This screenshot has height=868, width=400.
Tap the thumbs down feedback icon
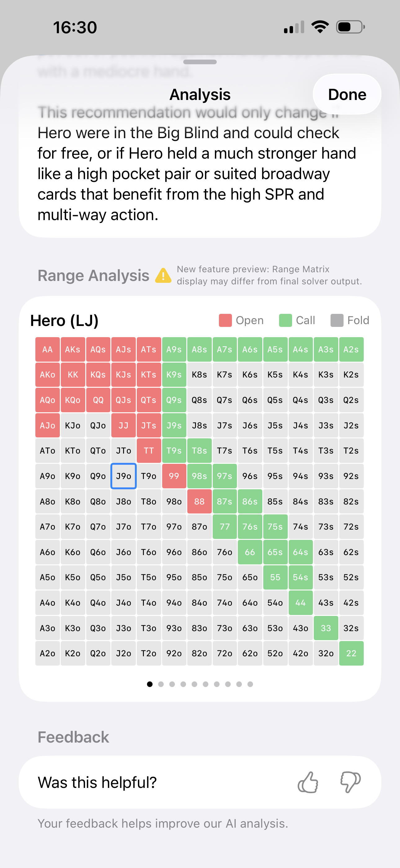coord(350,782)
